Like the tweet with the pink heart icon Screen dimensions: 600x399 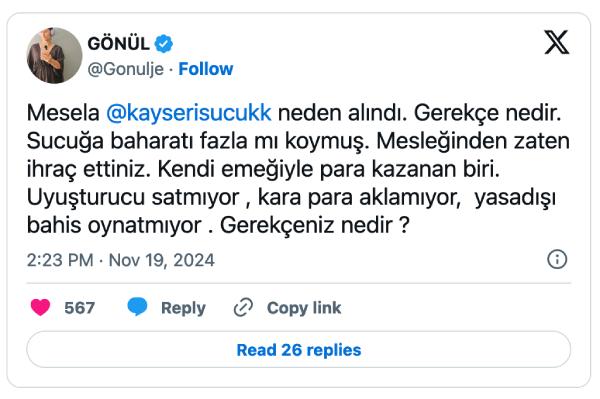pos(40,307)
